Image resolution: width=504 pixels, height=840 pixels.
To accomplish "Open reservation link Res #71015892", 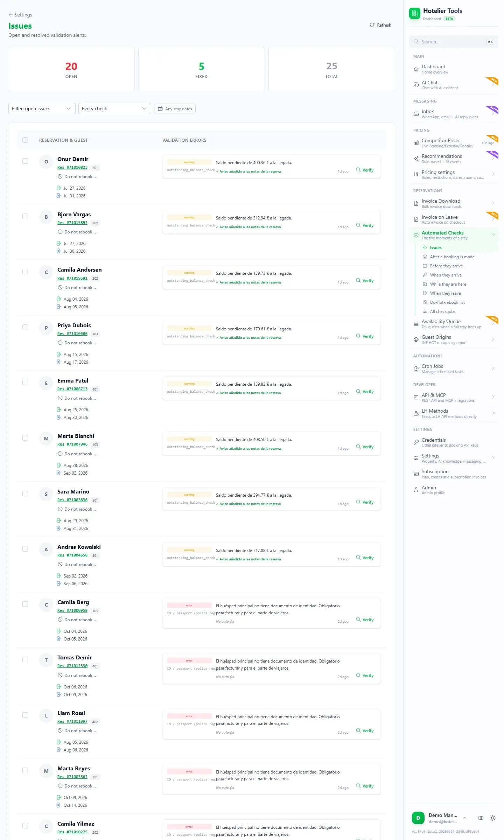I will point(72,223).
